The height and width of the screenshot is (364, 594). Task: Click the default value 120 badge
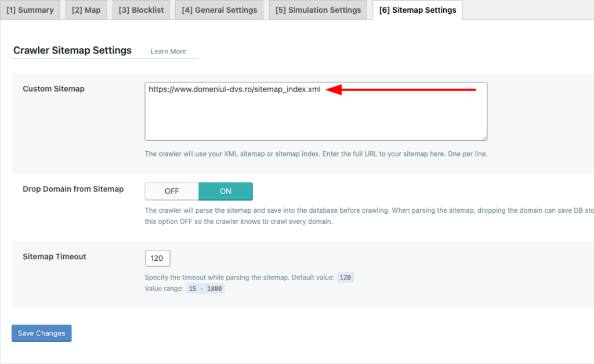coord(345,277)
